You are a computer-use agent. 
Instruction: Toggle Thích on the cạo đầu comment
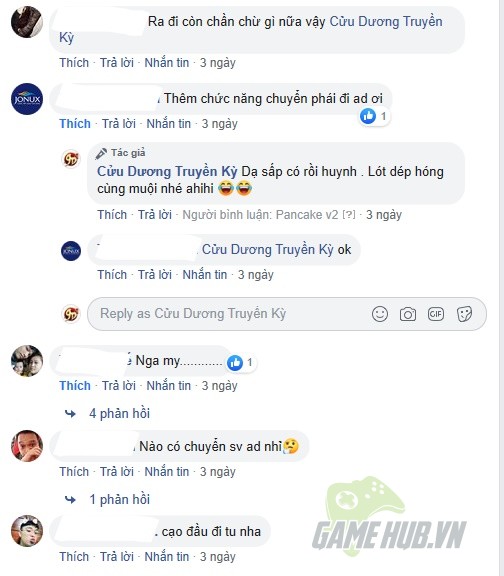point(74,557)
